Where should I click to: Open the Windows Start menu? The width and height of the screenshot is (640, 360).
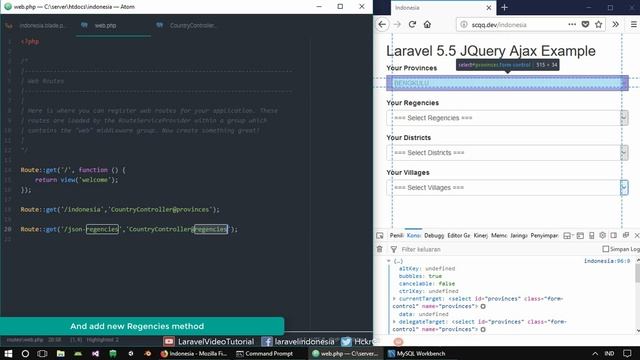(8, 353)
